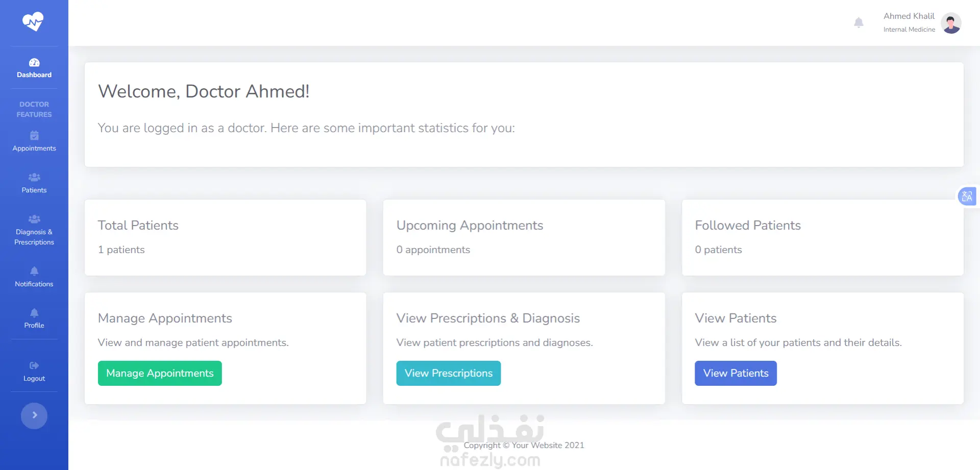Open the Followed Patients card
The image size is (980, 470).
tap(822, 238)
